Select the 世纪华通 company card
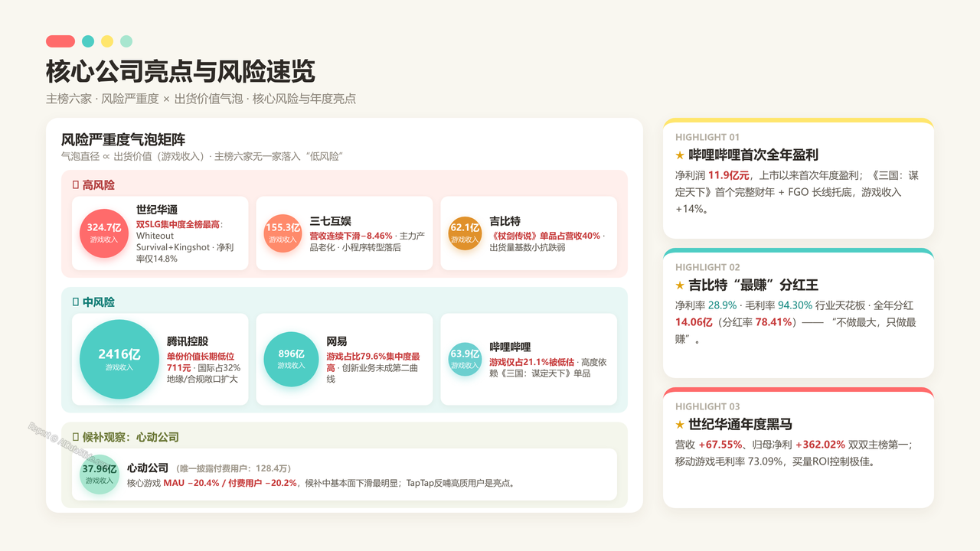980x551 pixels. 160,233
